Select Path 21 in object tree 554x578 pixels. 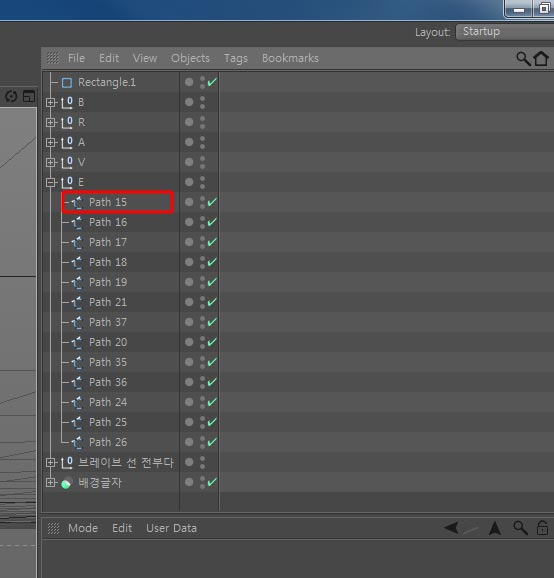point(108,302)
